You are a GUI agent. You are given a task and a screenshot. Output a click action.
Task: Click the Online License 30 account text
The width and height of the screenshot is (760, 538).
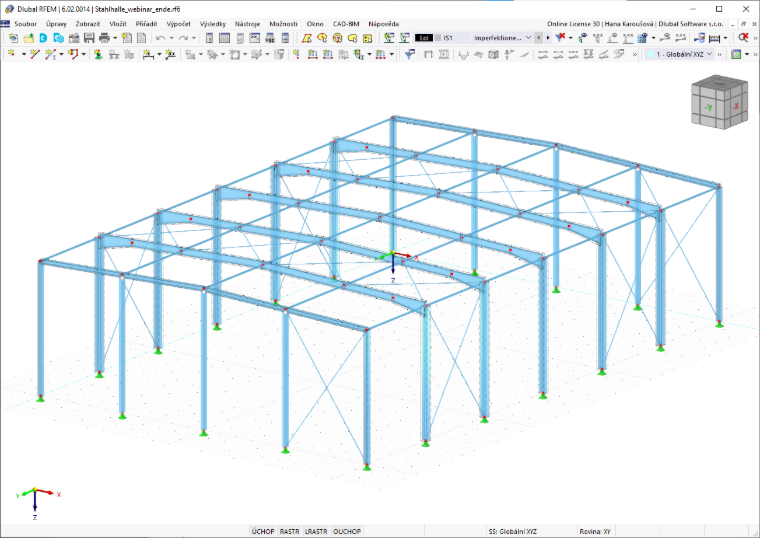point(635,24)
